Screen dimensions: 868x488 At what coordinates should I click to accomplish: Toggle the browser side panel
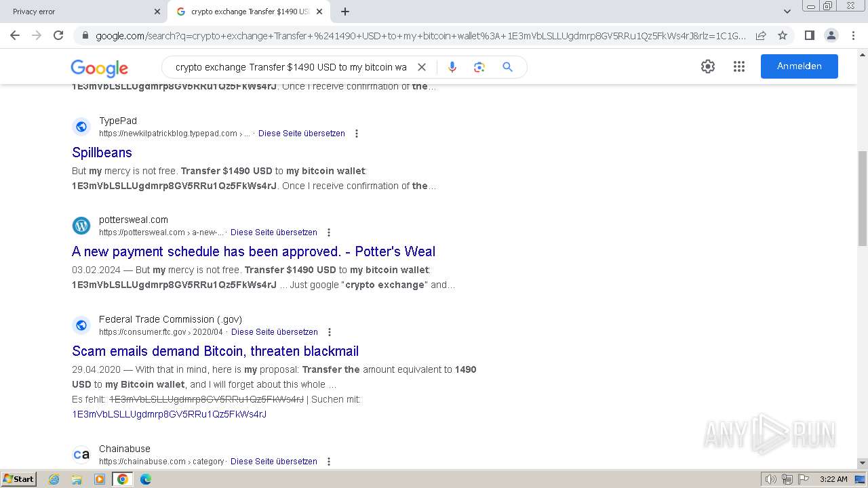(809, 35)
